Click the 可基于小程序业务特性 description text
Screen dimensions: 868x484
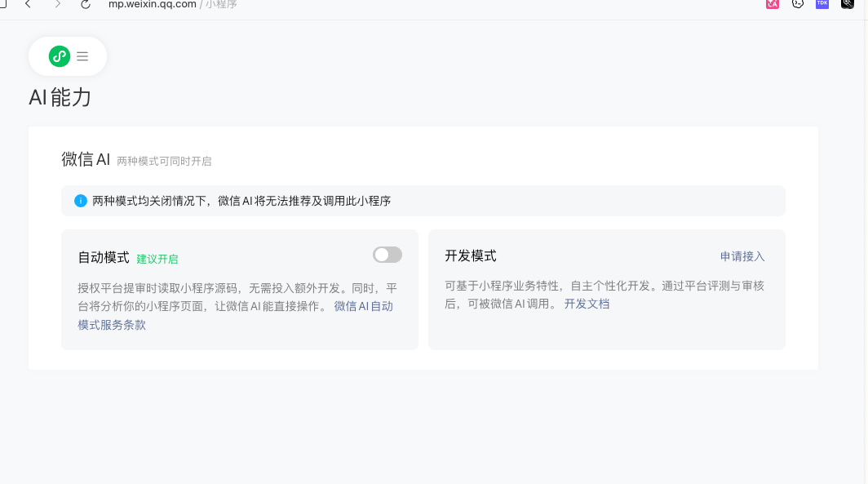click(x=604, y=295)
